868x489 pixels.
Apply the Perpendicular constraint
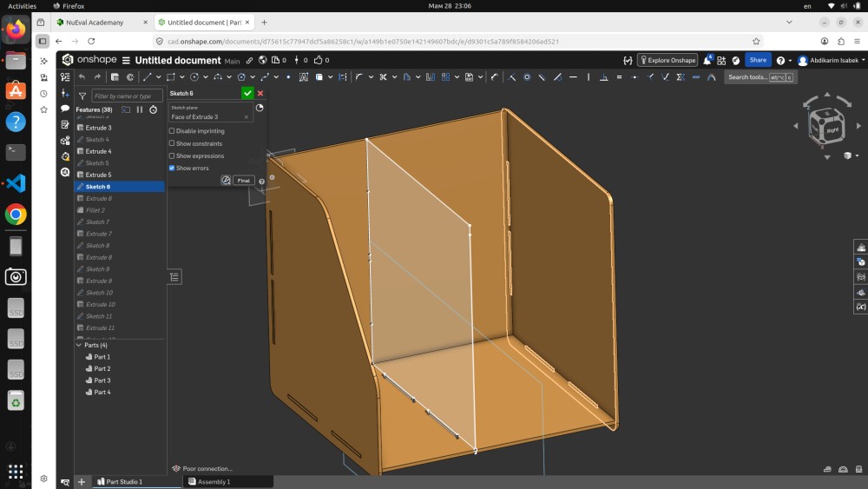coord(604,77)
